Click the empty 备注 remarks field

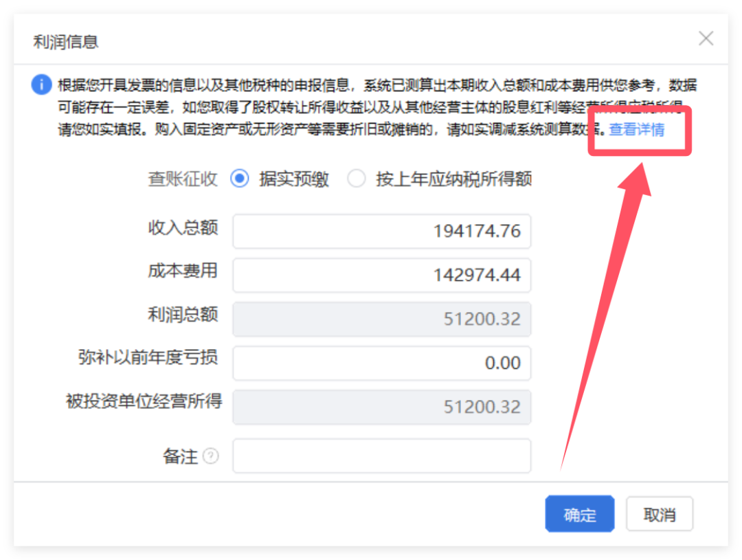pos(381,456)
